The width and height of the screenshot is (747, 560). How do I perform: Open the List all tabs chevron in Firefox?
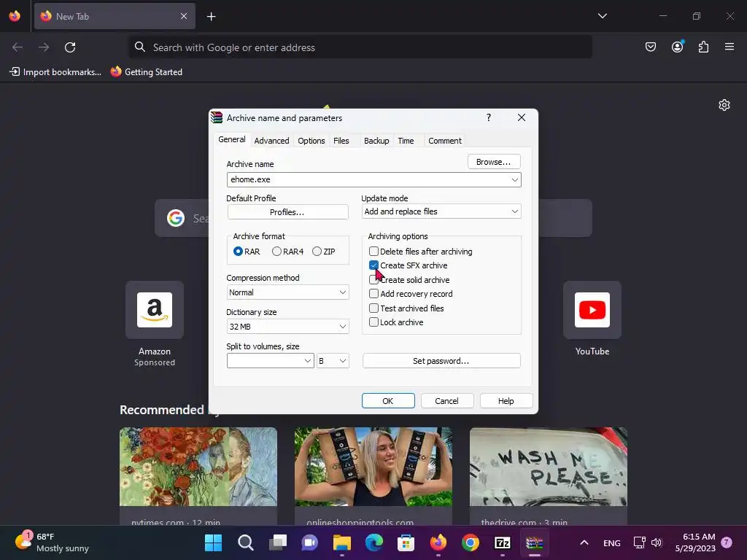[602, 16]
